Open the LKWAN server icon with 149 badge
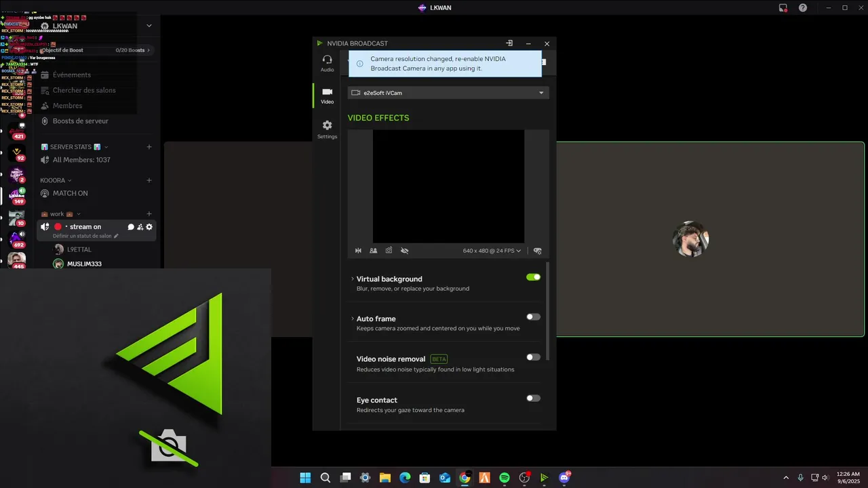Screen dimensions: 868x488 click(17, 196)
